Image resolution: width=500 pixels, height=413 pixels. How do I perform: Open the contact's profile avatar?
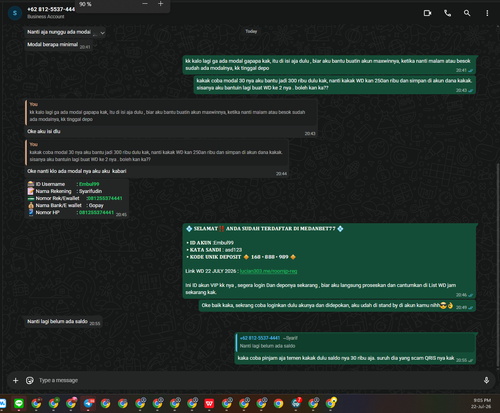point(15,13)
